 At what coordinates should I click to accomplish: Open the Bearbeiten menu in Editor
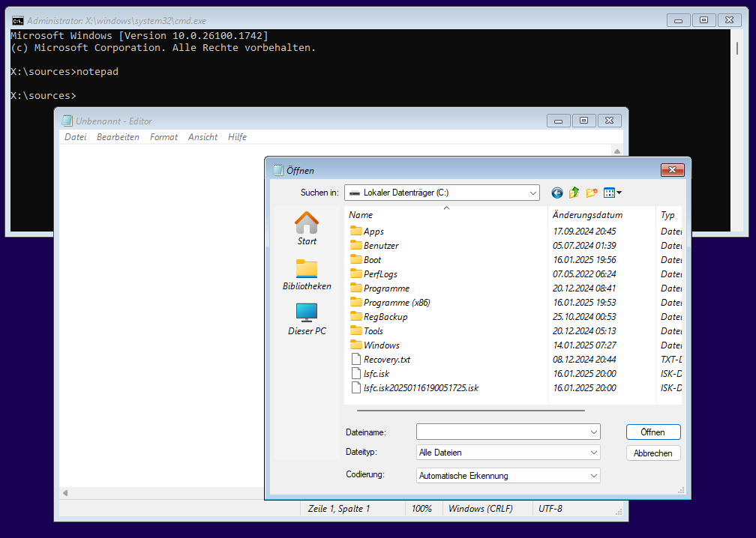pos(118,137)
